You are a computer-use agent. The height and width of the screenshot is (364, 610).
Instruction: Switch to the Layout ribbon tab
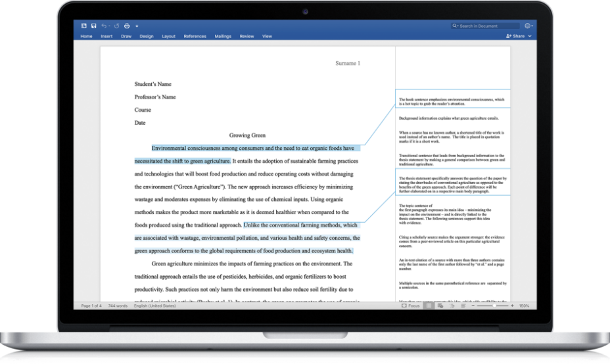pos(168,36)
